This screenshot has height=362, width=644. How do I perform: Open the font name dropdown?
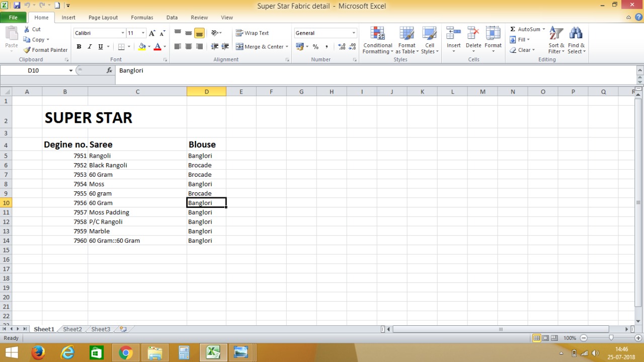pos(123,33)
